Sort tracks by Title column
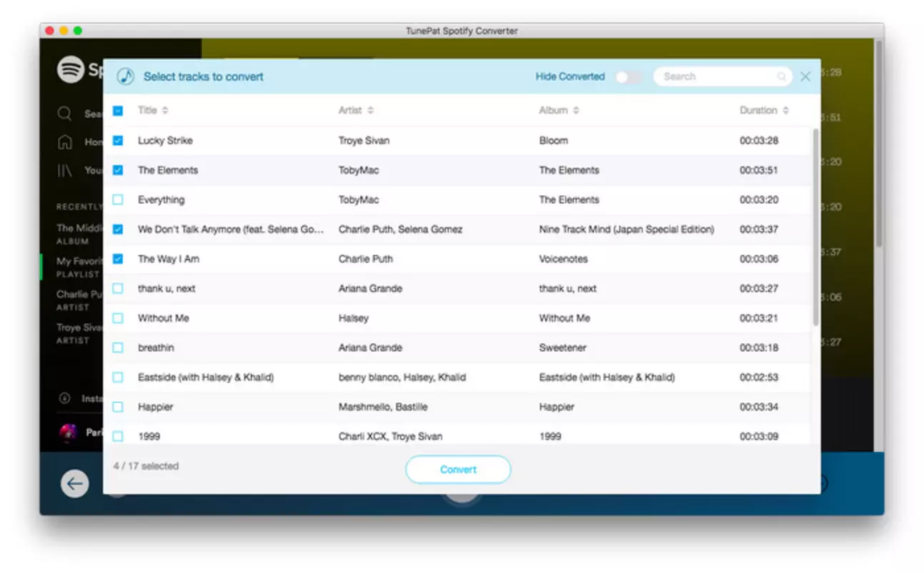The width and height of the screenshot is (924, 572). [x=153, y=110]
